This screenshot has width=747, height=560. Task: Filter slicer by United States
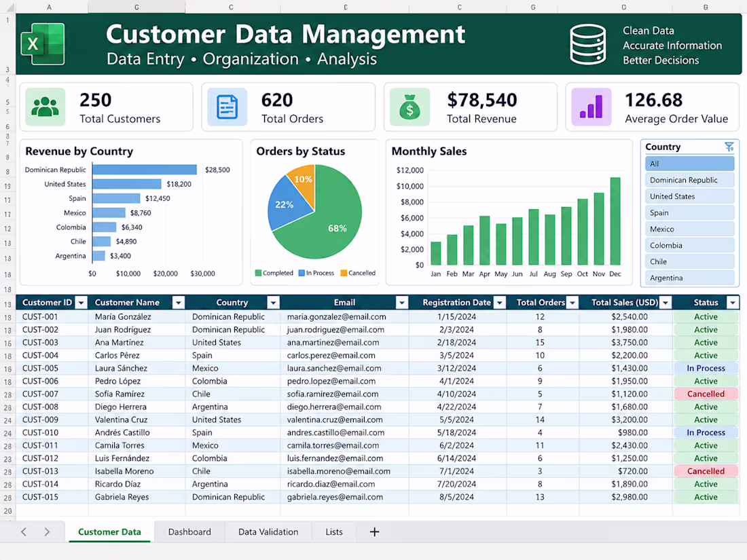tap(689, 196)
